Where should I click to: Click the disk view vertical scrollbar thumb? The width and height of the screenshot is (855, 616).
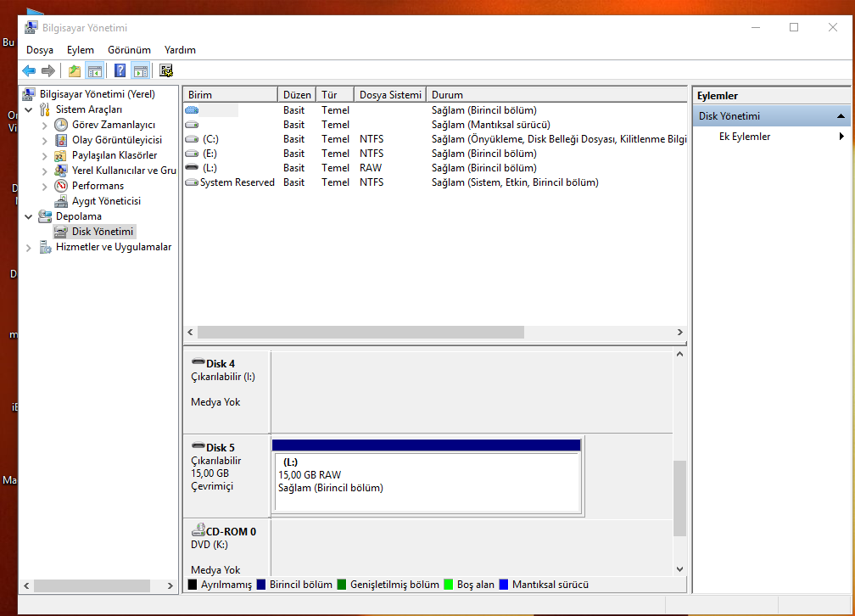[x=679, y=499]
